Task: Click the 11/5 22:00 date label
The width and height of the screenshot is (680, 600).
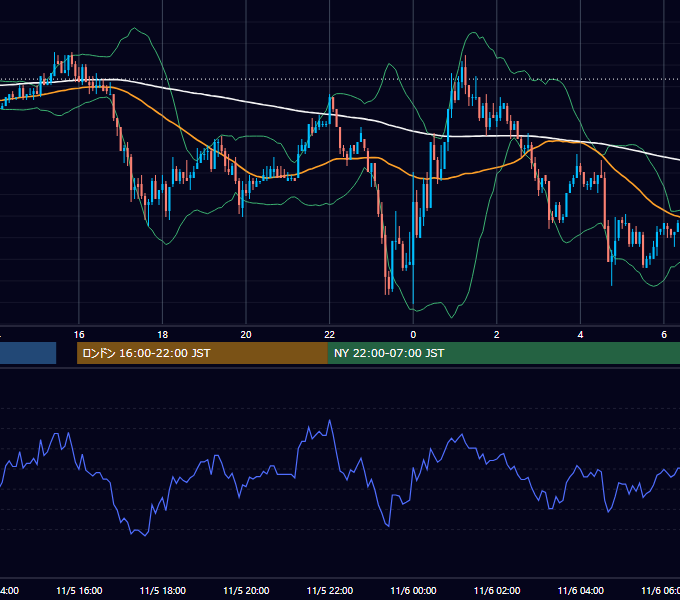Action: (330, 591)
